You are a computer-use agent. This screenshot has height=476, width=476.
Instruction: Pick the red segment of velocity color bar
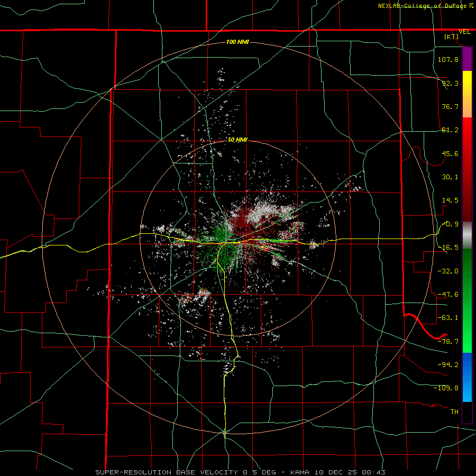pyautogui.click(x=467, y=169)
